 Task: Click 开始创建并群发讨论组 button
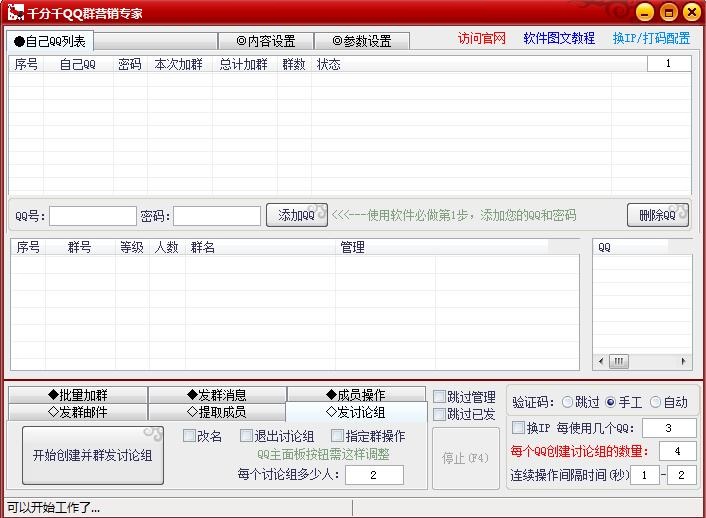tap(93, 455)
